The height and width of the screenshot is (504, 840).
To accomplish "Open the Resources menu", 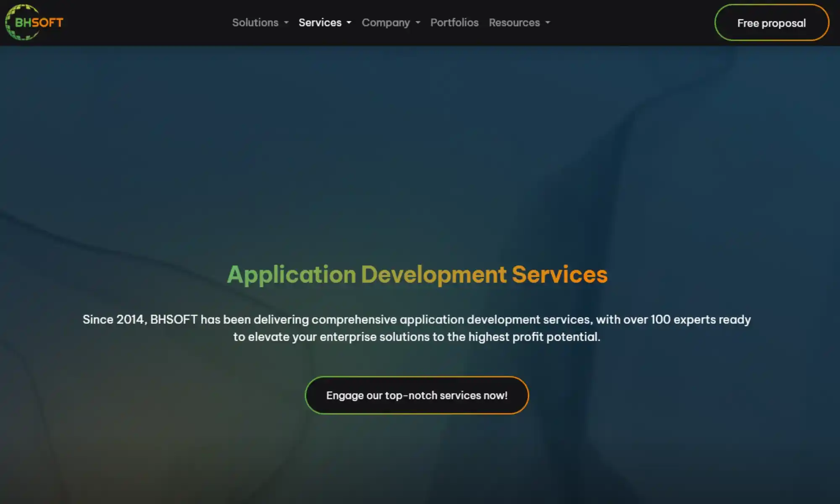I will coord(514,23).
